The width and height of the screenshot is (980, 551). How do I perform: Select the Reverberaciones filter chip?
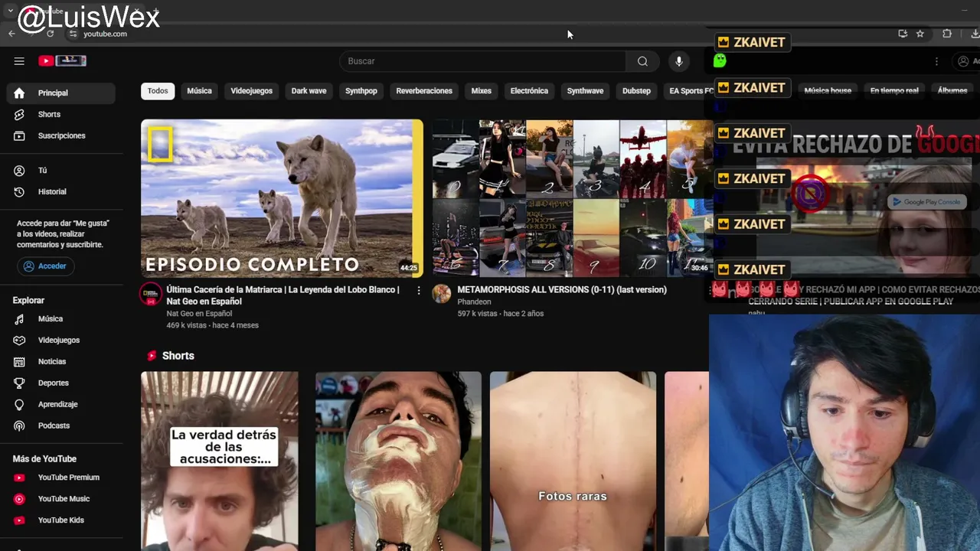pyautogui.click(x=424, y=91)
